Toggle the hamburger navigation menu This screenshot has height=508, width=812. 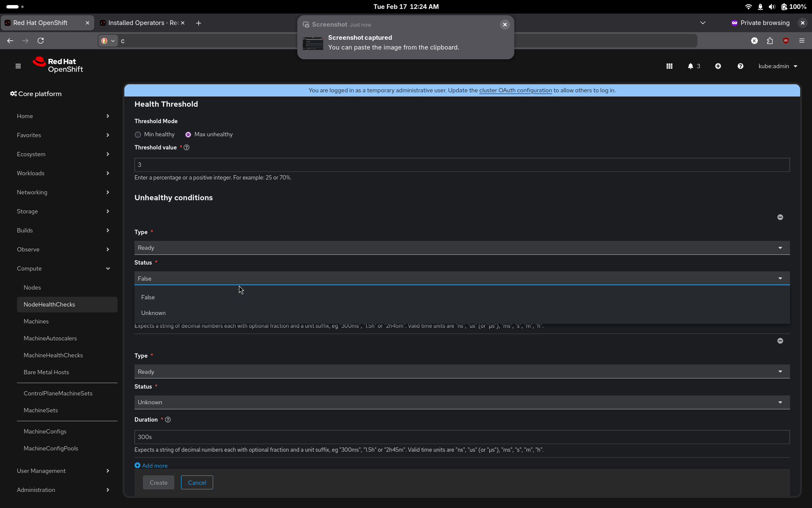[18, 66]
